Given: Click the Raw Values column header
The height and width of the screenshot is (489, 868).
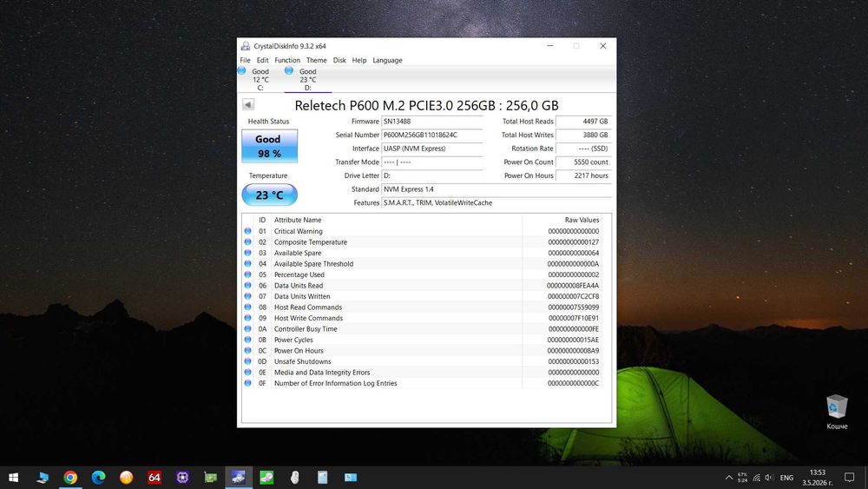Looking at the screenshot, I should (x=562, y=220).
